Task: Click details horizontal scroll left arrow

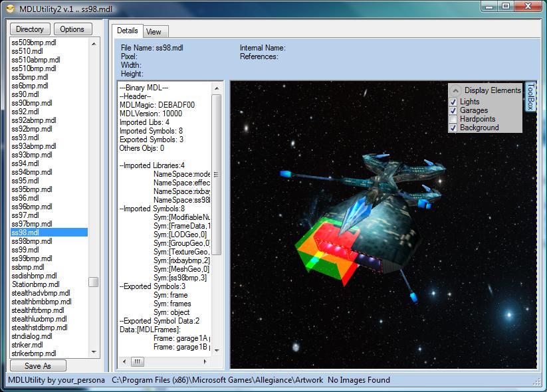Action: [124, 361]
